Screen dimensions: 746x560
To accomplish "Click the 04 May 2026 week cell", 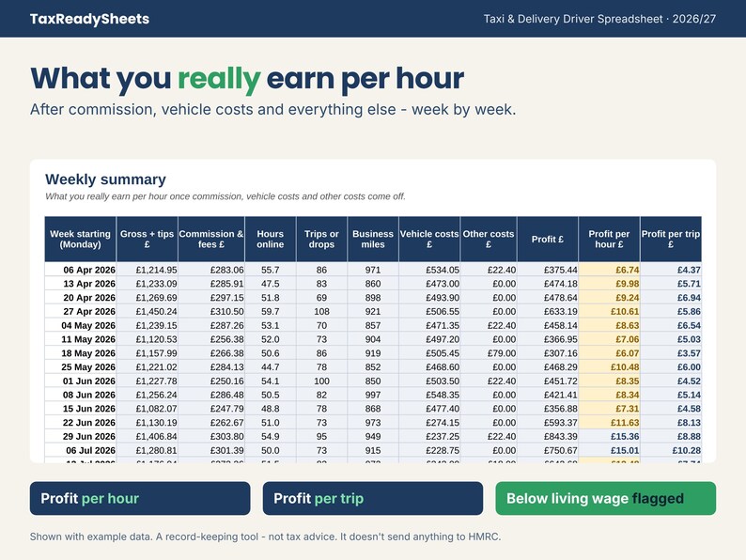I will pos(81,325).
